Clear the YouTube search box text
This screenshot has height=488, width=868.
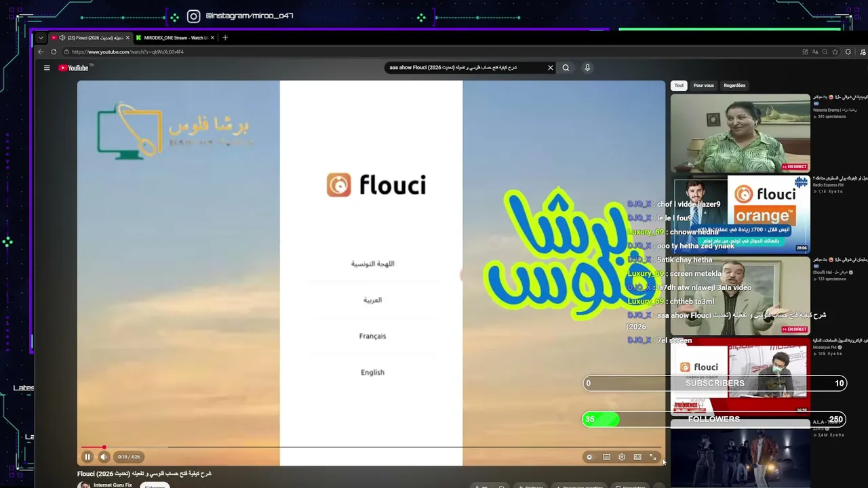(550, 68)
